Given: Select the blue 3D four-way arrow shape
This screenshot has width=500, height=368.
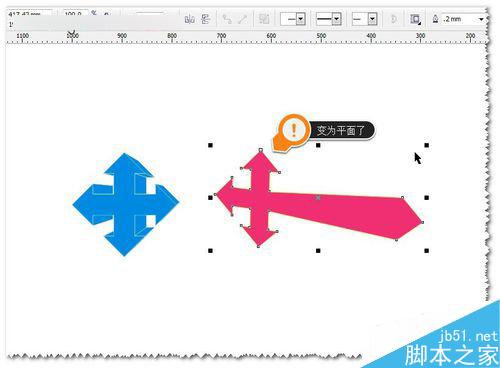Looking at the screenshot, I should [125, 204].
